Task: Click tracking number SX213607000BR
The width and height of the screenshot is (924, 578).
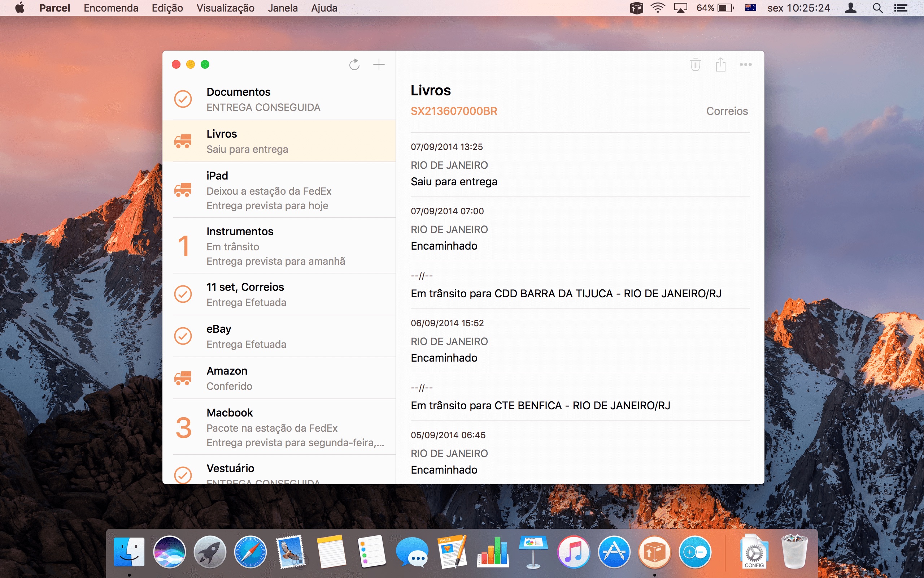Action: click(454, 111)
